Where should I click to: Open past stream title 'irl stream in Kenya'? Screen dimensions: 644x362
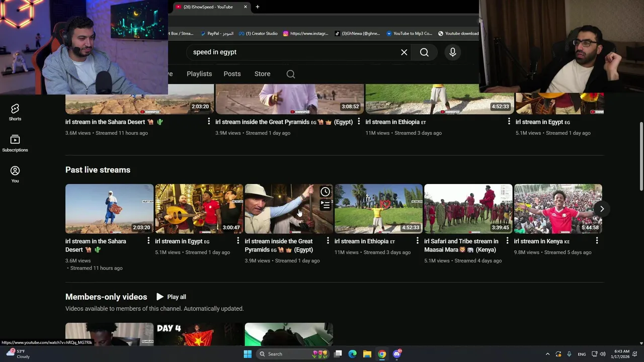(x=541, y=241)
